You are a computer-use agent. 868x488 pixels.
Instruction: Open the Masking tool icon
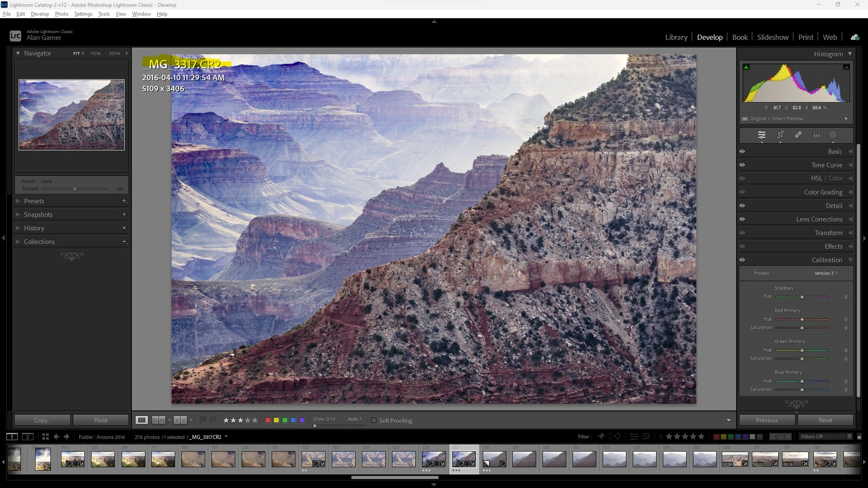coord(833,135)
